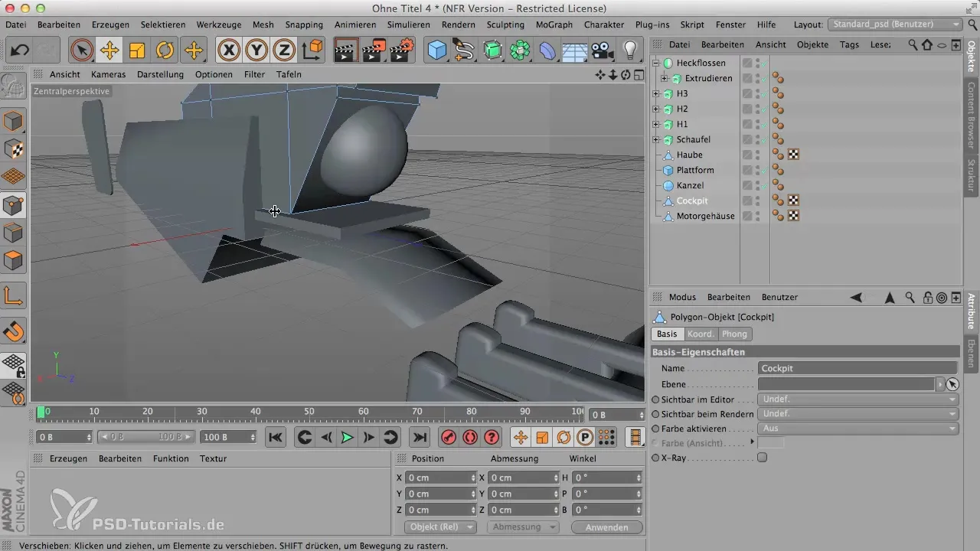Open attribute manager Modus menu
Image resolution: width=980 pixels, height=551 pixels.
682,297
